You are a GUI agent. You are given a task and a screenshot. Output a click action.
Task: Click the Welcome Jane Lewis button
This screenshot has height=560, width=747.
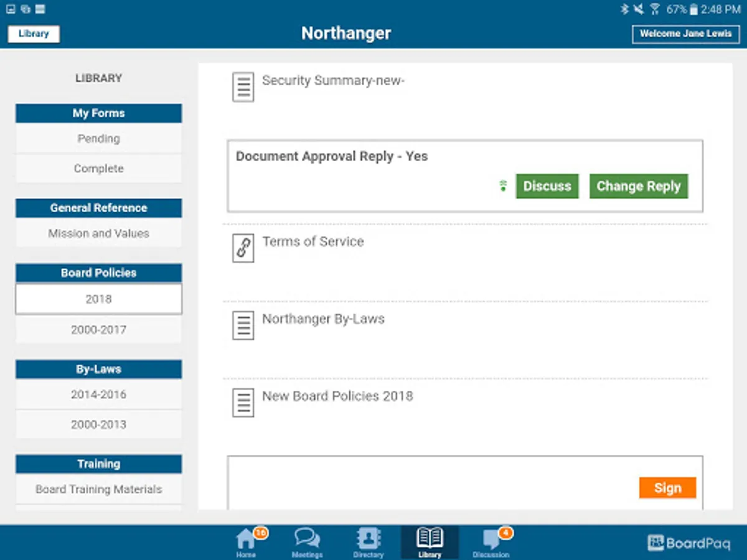[x=686, y=34]
